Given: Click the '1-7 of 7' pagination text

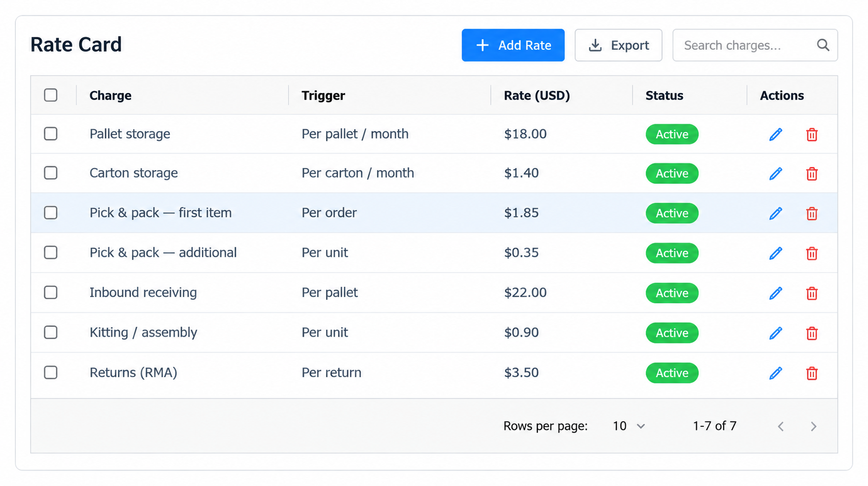Looking at the screenshot, I should (714, 426).
